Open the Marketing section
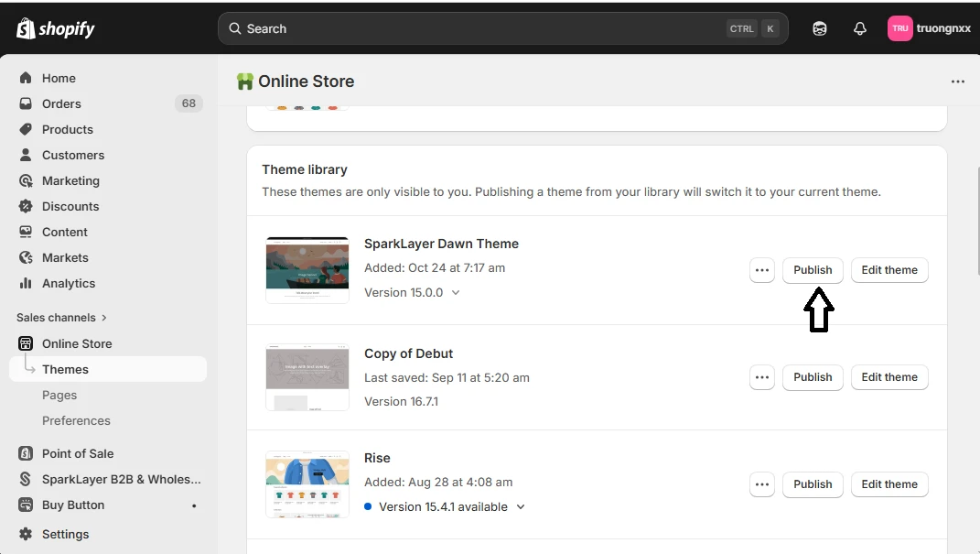980x554 pixels. point(70,180)
